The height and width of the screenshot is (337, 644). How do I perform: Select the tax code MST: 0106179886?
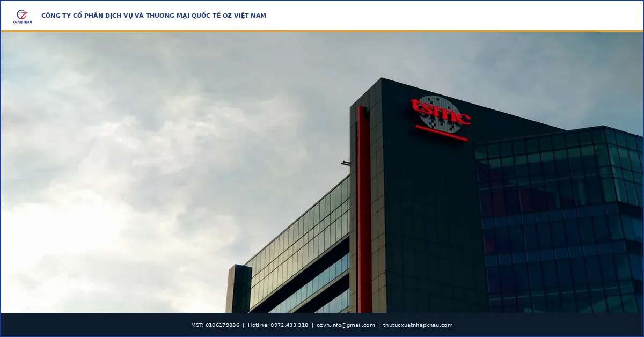coord(215,325)
